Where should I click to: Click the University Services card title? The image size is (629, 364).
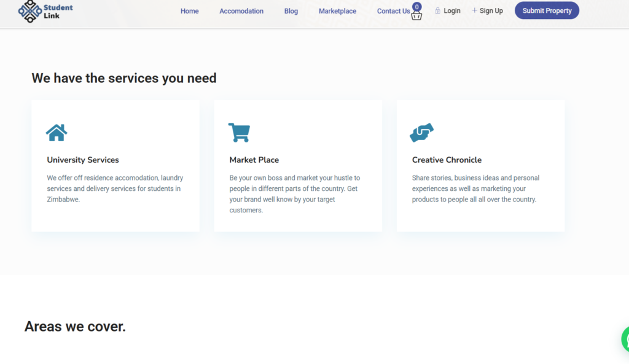[x=83, y=160]
